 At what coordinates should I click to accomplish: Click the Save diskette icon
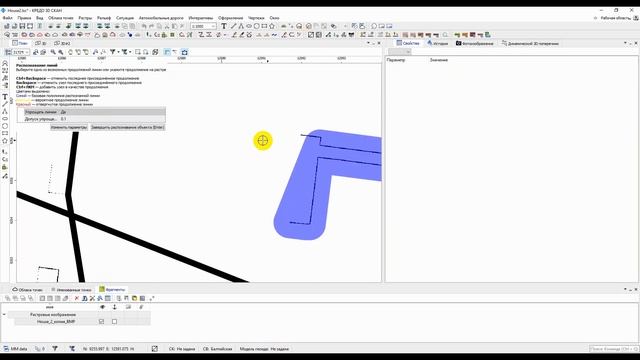(x=22, y=26)
